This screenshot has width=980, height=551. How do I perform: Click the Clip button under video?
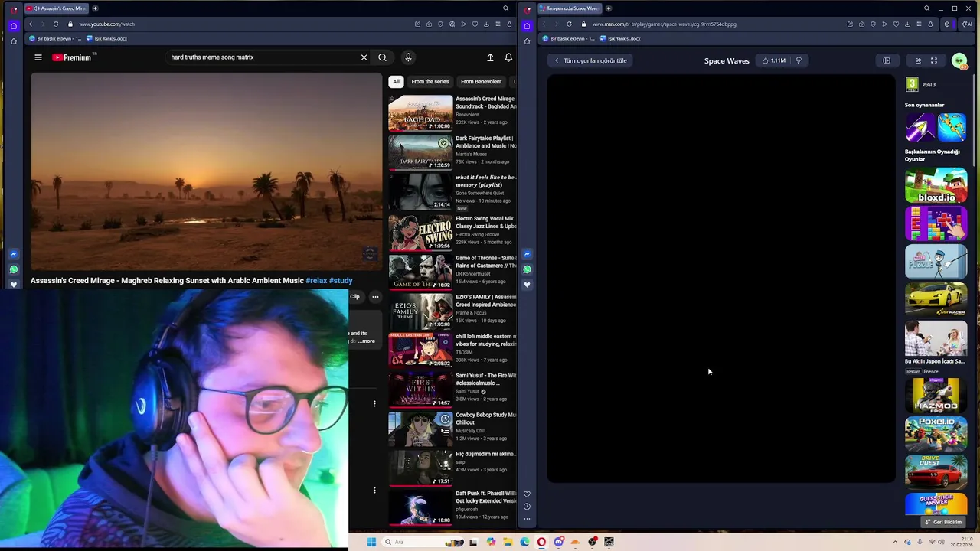[354, 297]
